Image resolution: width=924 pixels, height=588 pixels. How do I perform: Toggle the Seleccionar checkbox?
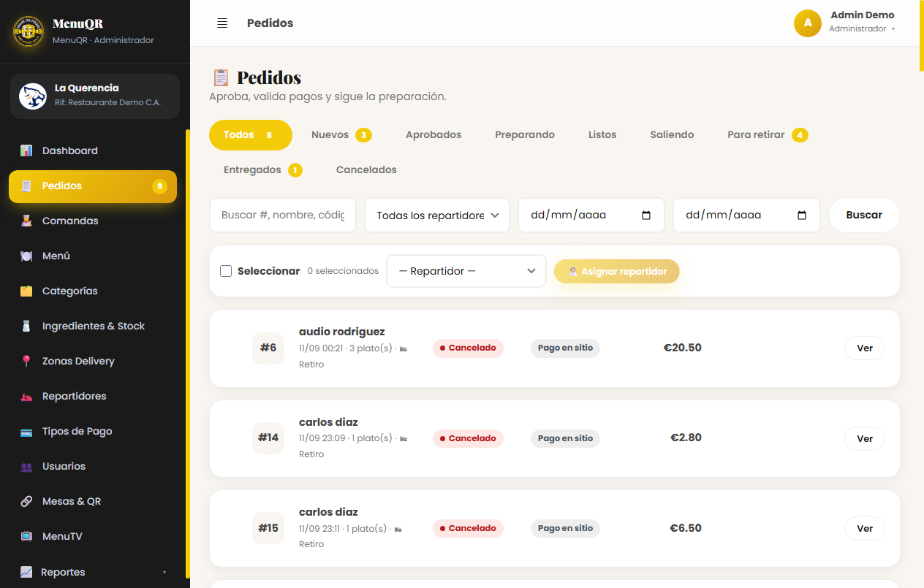coord(226,271)
